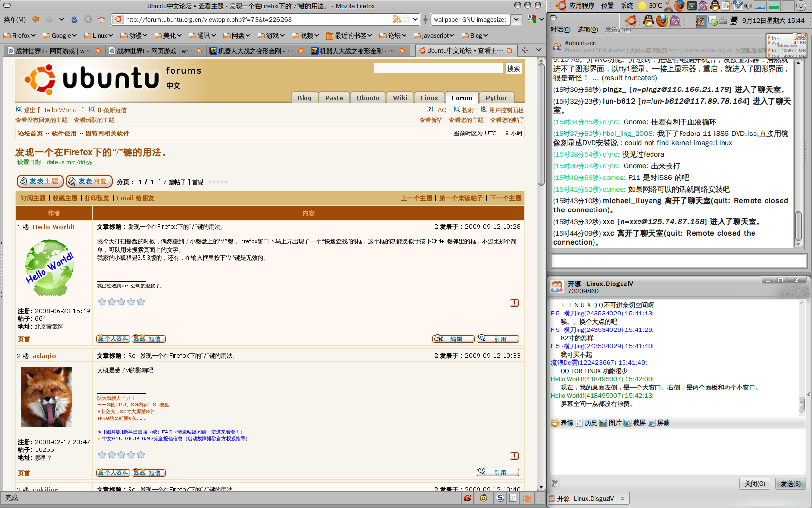Image resolution: width=812 pixels, height=508 pixels.
Task: Click Firefox back arrow button
Action: click(x=35, y=19)
